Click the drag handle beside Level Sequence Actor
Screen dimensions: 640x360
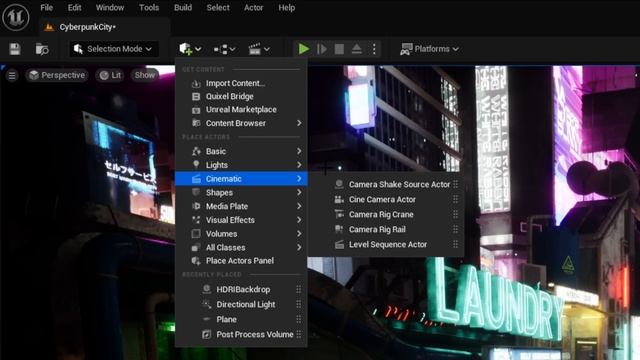pyautogui.click(x=456, y=244)
